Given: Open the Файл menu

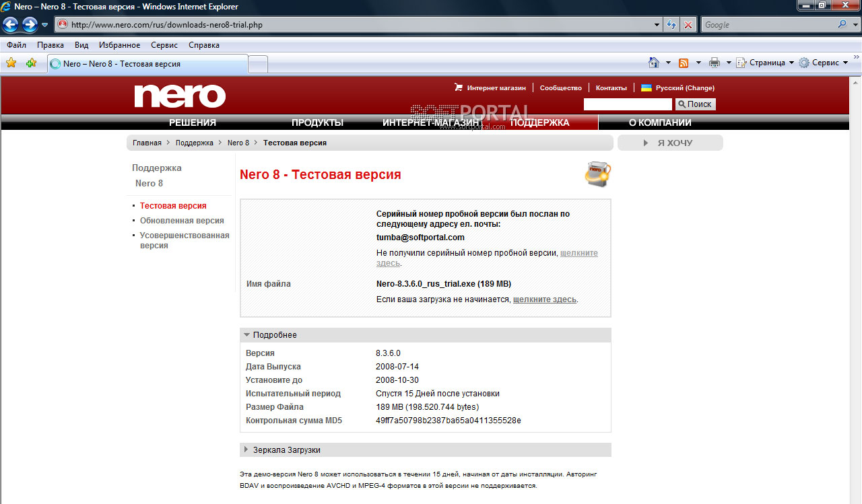Looking at the screenshot, I should (x=16, y=45).
